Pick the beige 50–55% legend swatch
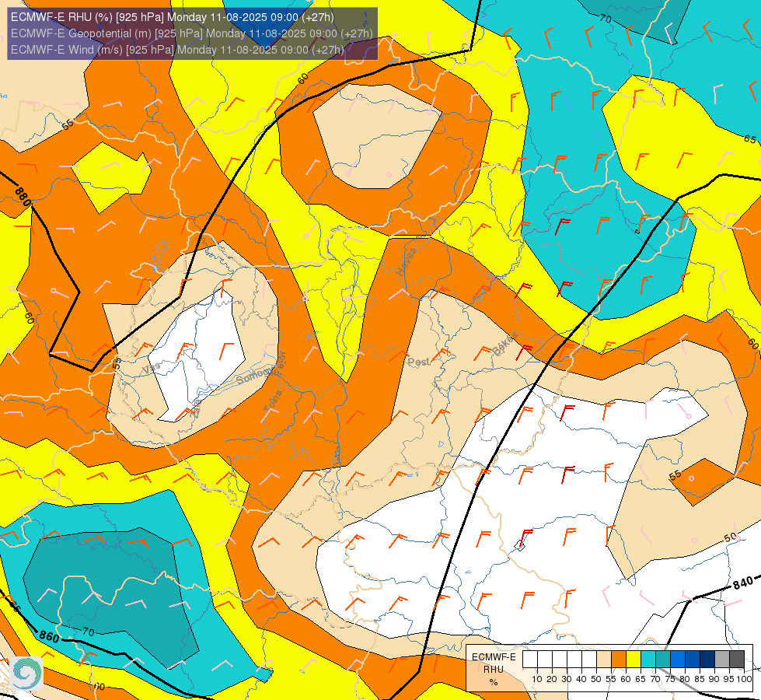 click(604, 660)
